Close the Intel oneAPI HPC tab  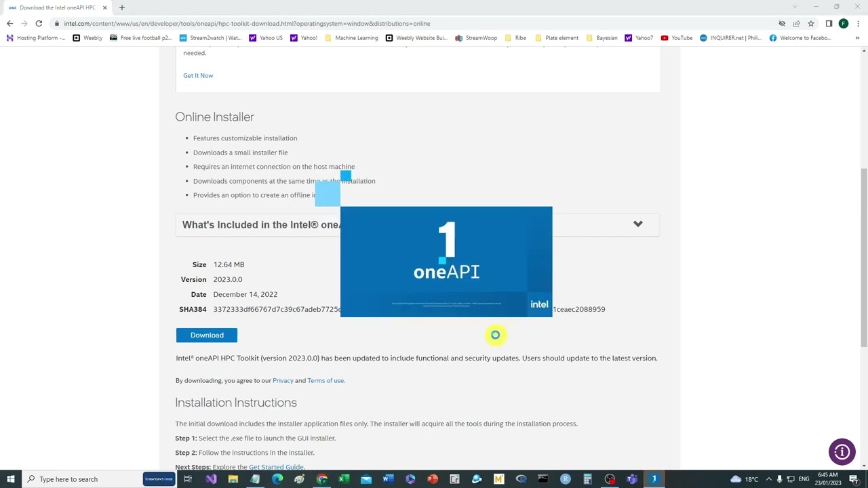[x=104, y=7]
